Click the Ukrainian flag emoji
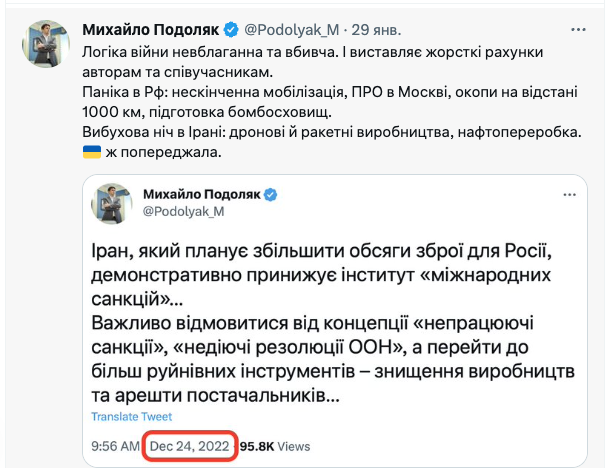The height and width of the screenshot is (468, 607). click(91, 152)
